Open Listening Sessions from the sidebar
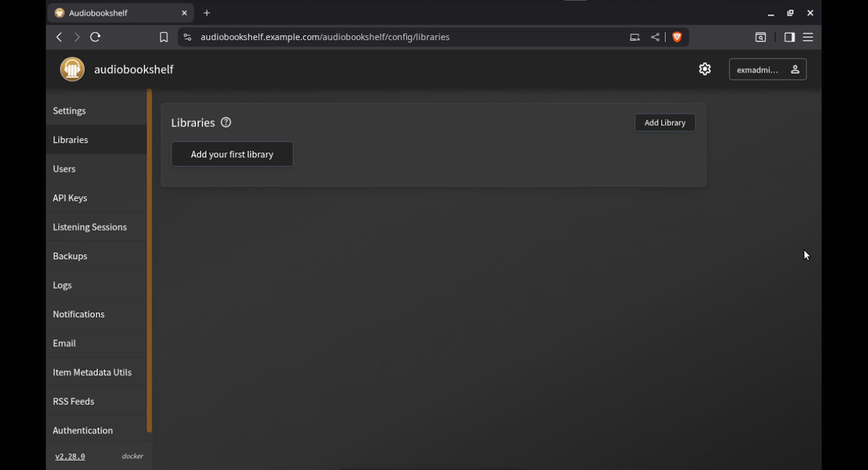868x470 pixels. [90, 227]
